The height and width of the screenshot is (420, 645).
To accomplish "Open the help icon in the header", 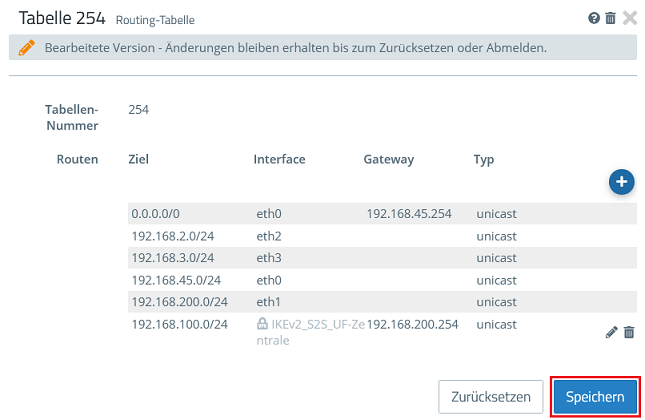I will [x=594, y=18].
